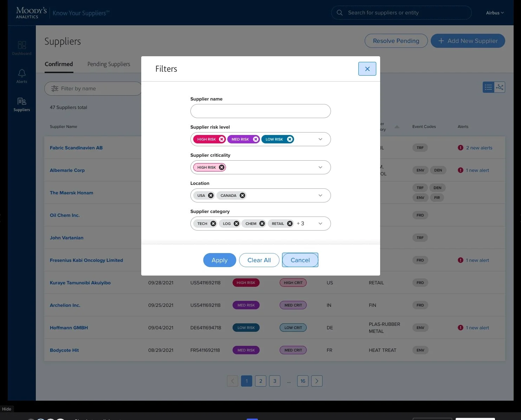Open Kuraye Tamunoibi Akuiyibo supplier
Viewport: 521px width, 420px height.
(x=80, y=283)
